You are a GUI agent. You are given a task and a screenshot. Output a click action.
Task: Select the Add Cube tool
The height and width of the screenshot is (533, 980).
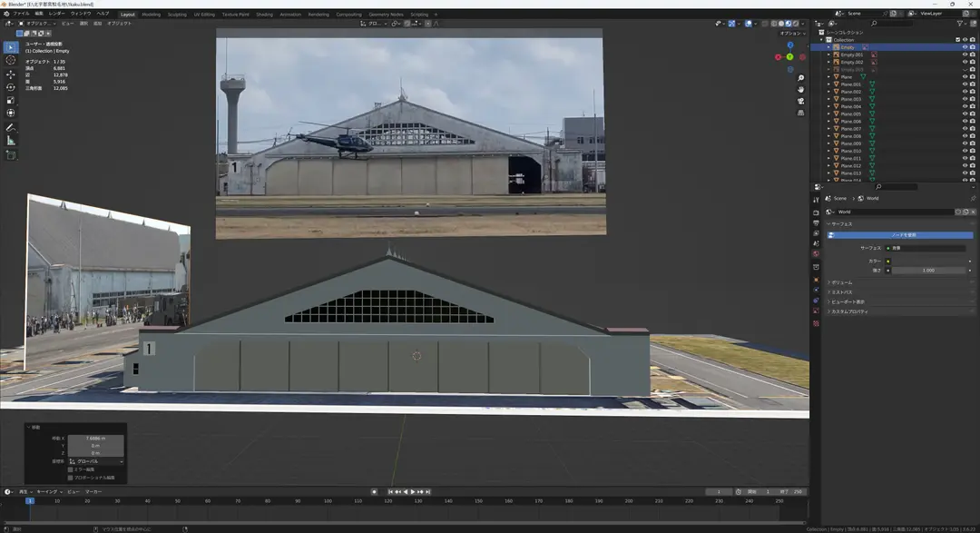pyautogui.click(x=11, y=154)
